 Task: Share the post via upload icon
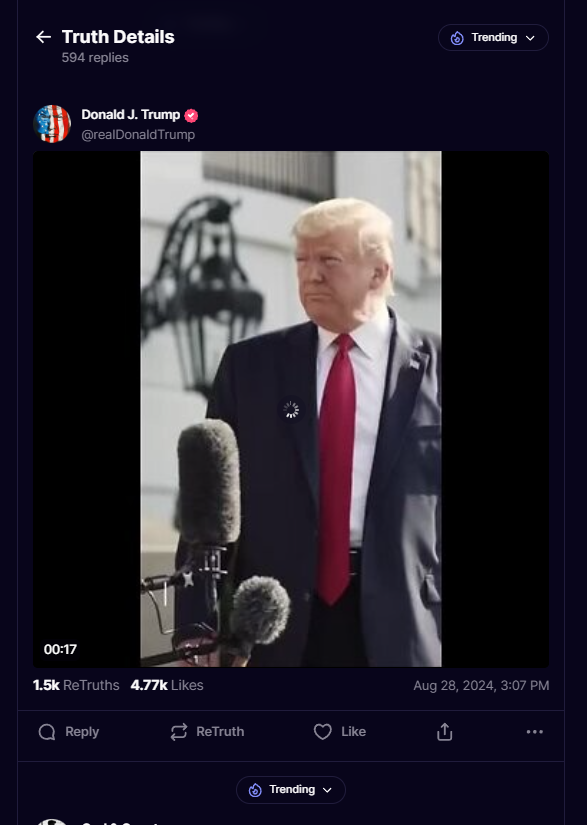pos(444,732)
